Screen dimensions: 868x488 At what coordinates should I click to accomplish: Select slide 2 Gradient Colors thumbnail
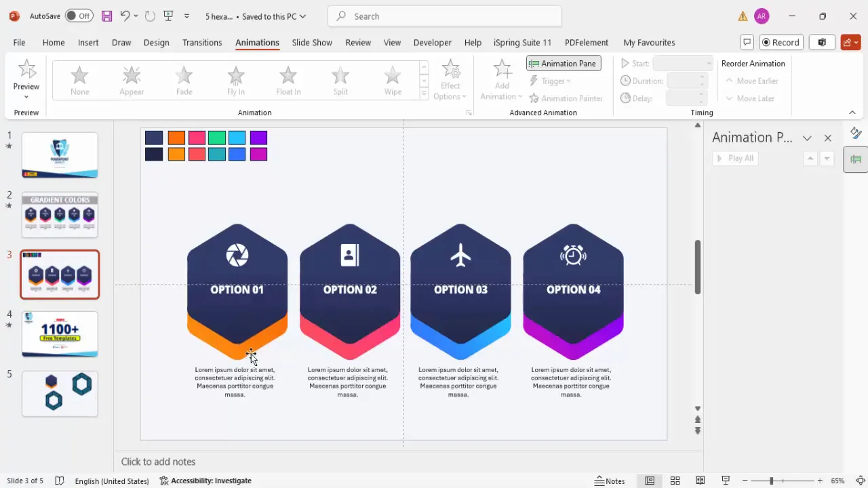60,215
